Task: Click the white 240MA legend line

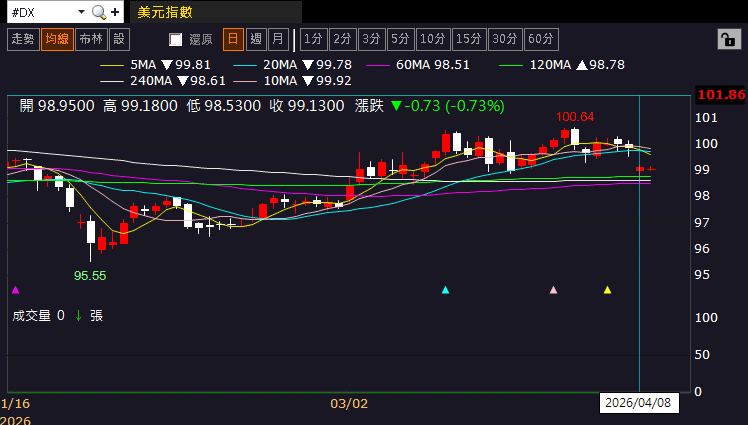Action: click(x=112, y=82)
